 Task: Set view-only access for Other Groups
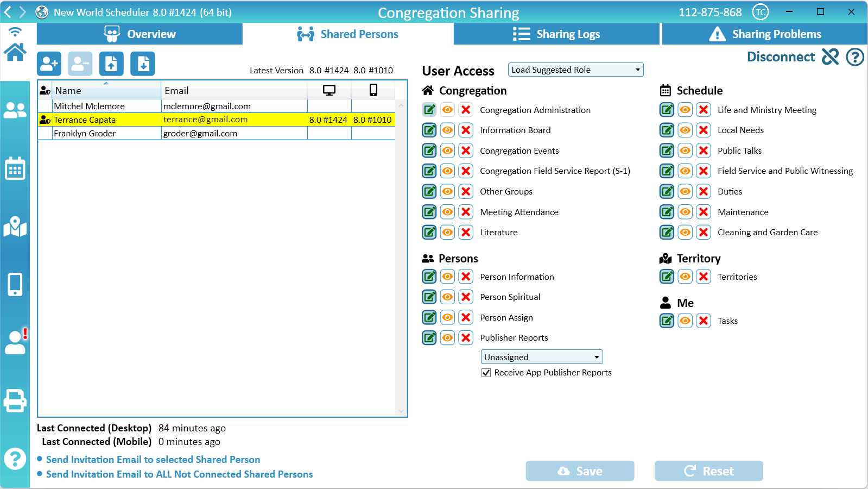coord(447,191)
